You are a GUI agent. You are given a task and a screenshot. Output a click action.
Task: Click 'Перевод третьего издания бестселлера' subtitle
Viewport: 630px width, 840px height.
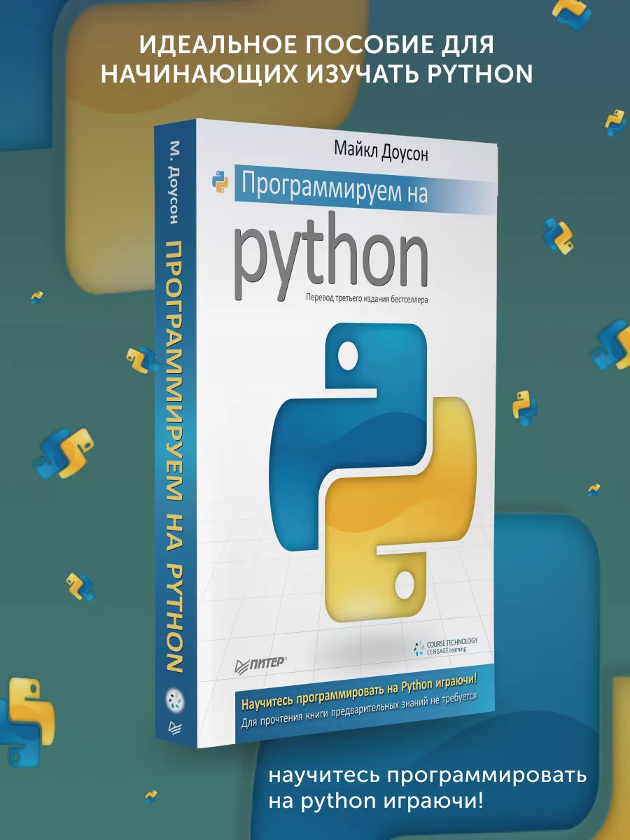[365, 297]
